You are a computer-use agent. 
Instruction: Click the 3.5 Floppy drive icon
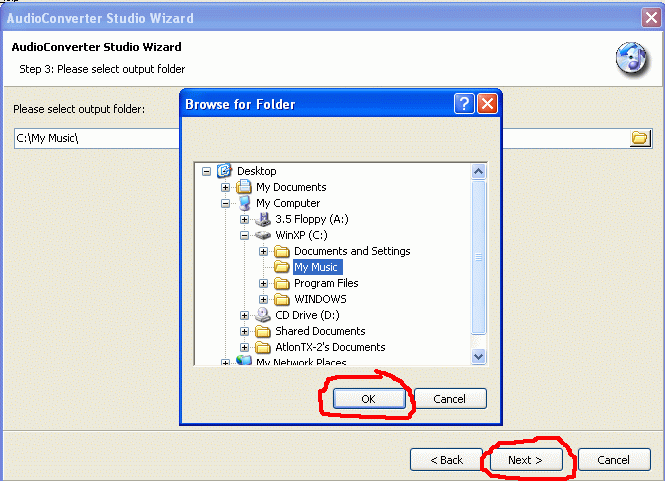[x=263, y=219]
